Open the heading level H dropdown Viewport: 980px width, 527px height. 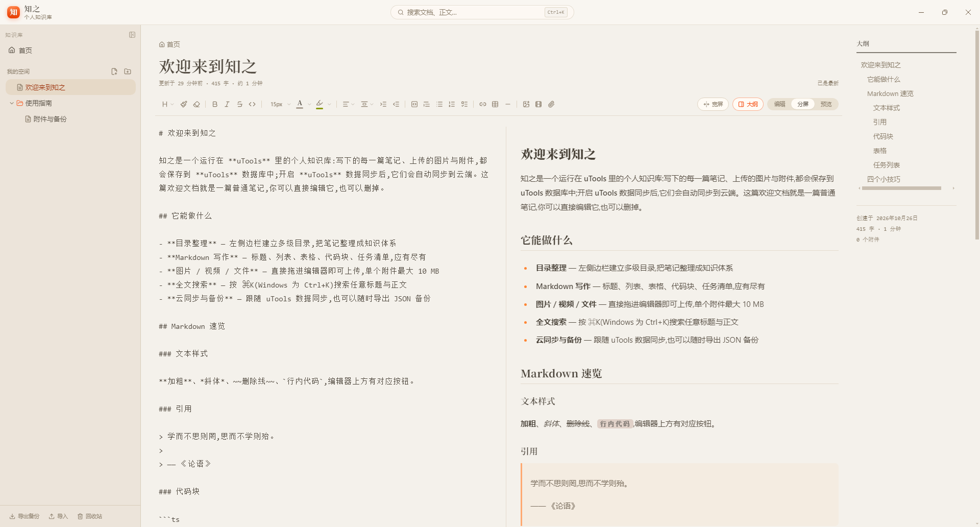coord(167,104)
